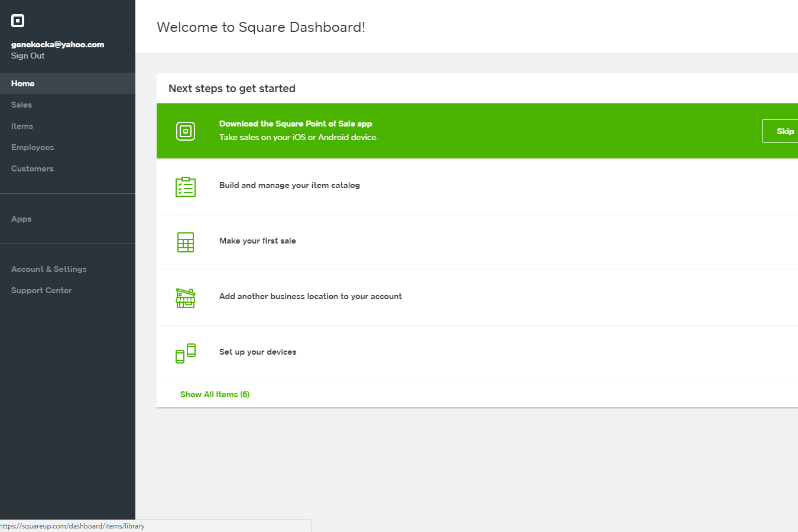The image size is (798, 532).
Task: Open Account & Settings
Action: [49, 269]
